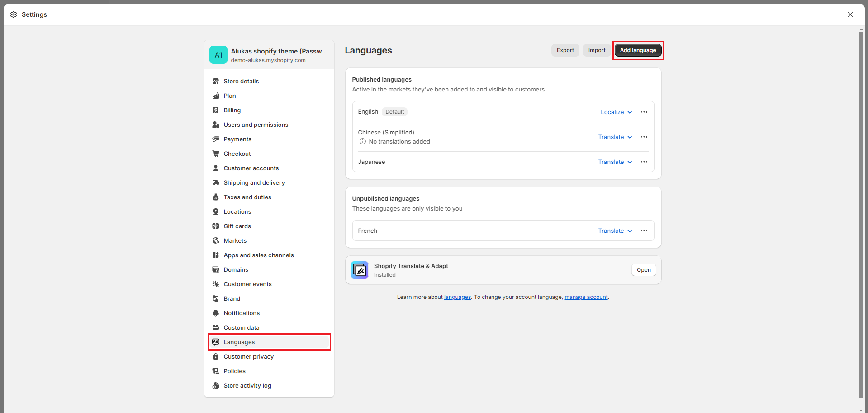The image size is (868, 413).
Task: Expand the Localize dropdown for English
Action: click(616, 112)
